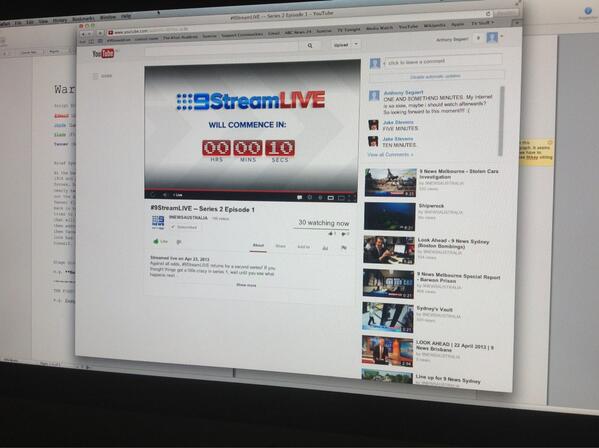Expand account menu arrow beside avatar
The height and width of the screenshot is (448, 599).
(502, 37)
